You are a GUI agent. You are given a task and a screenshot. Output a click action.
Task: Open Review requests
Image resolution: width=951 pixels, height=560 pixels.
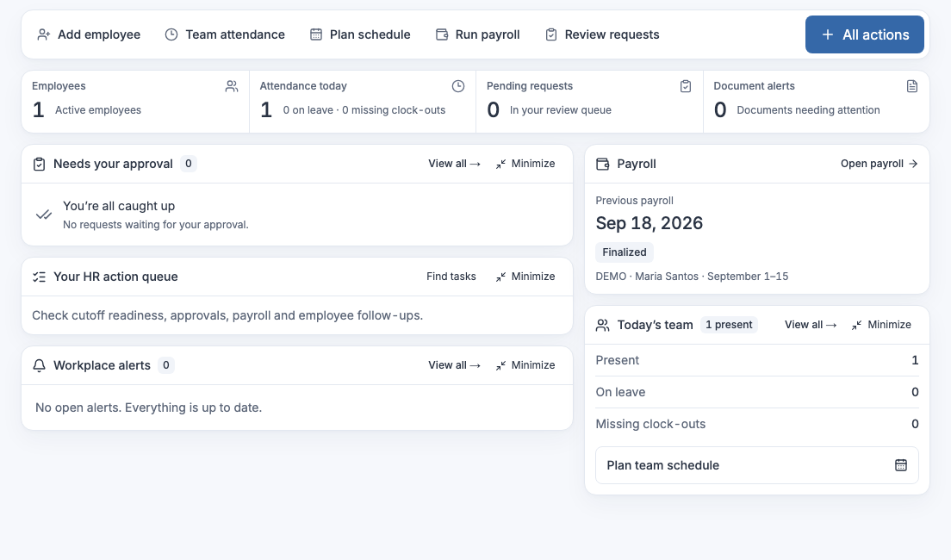(x=602, y=34)
